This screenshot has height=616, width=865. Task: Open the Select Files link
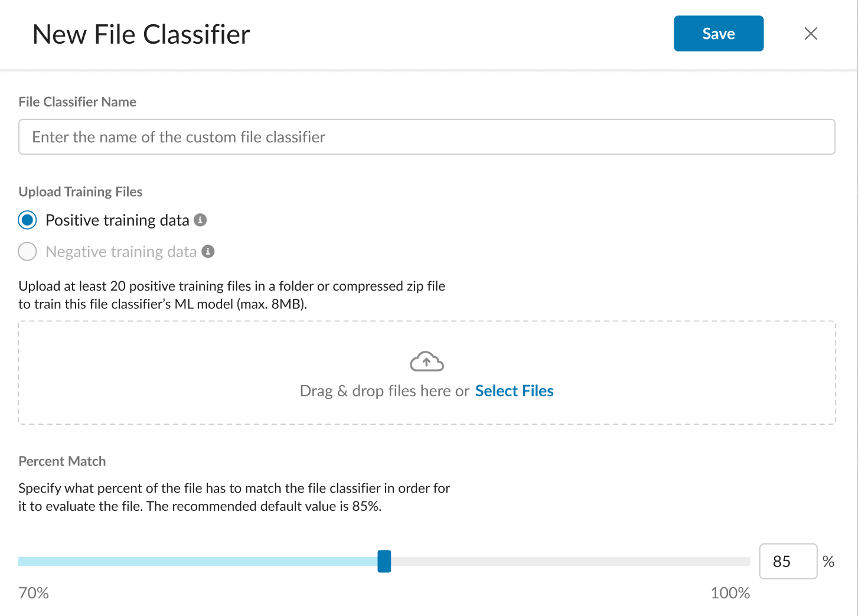(x=514, y=391)
